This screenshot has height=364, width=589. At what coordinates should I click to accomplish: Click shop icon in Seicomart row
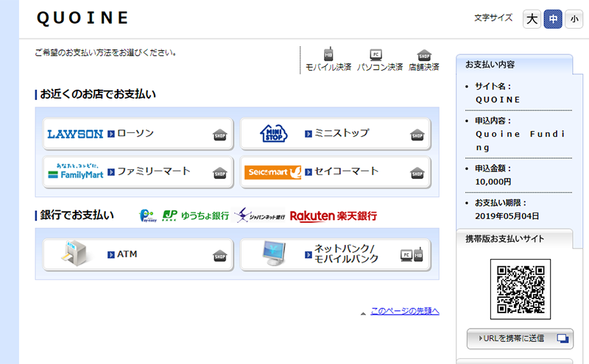417,173
